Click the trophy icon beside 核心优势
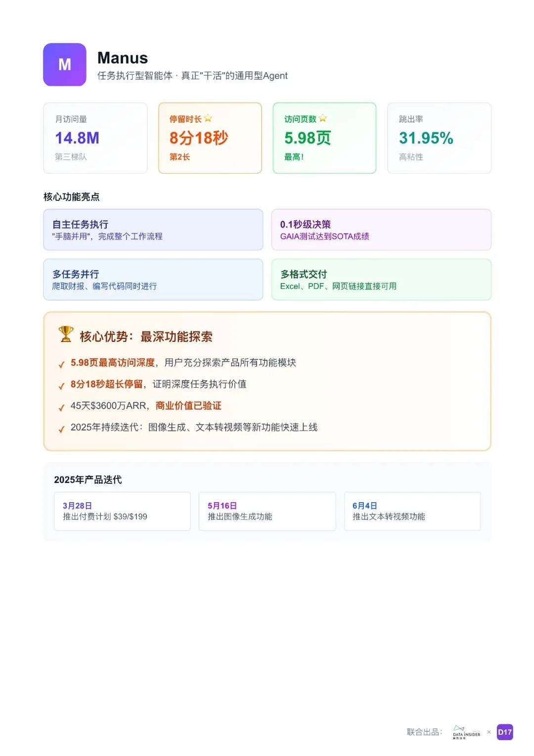Viewport: 534px width, 756px height. coord(66,334)
